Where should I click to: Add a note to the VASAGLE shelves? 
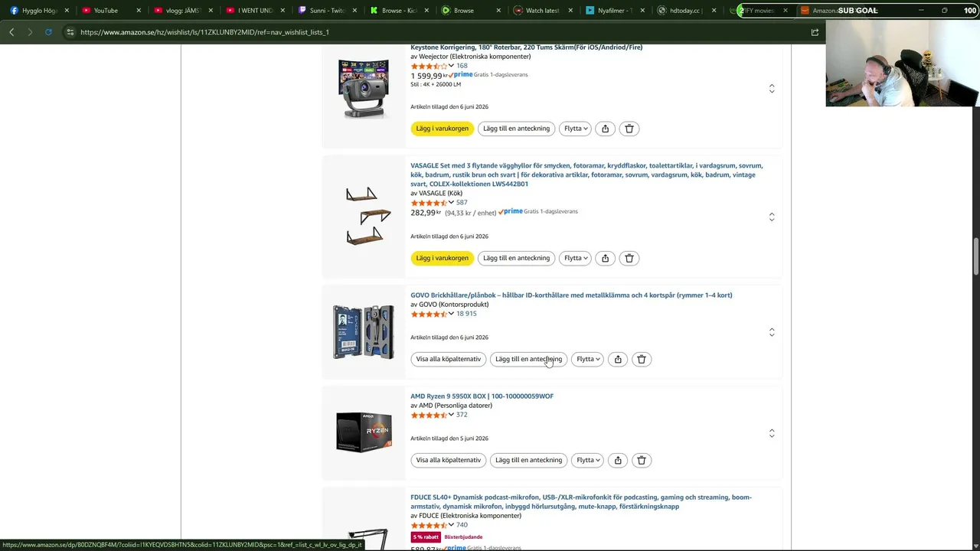click(516, 258)
